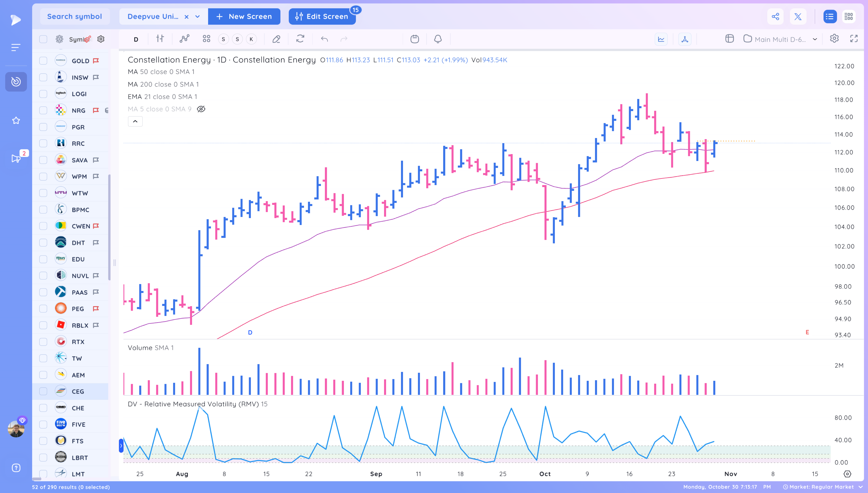
Task: Select the bar chart style icon
Action: click(160, 39)
